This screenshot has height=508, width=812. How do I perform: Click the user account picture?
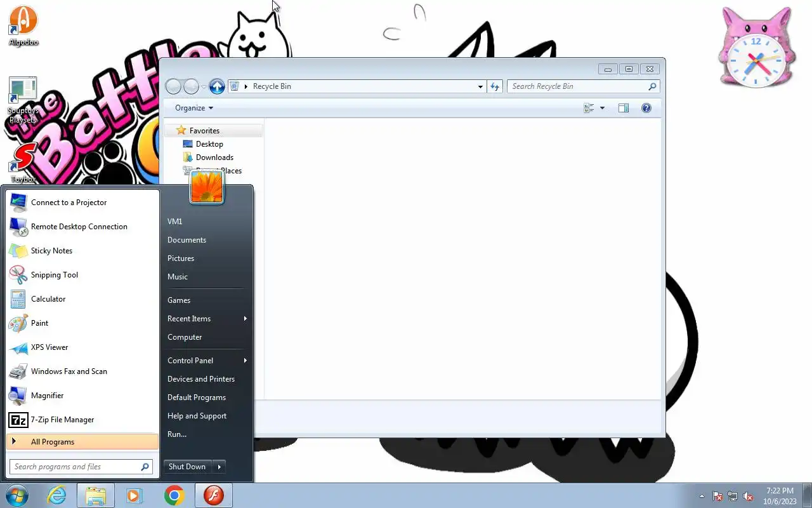click(207, 187)
